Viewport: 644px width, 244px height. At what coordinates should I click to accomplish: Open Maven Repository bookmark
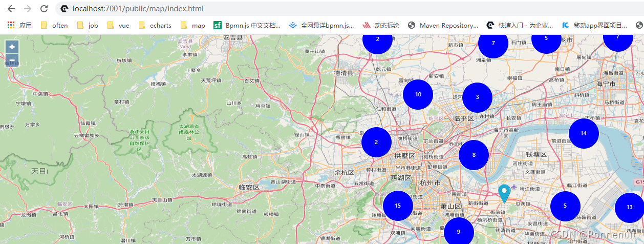443,25
